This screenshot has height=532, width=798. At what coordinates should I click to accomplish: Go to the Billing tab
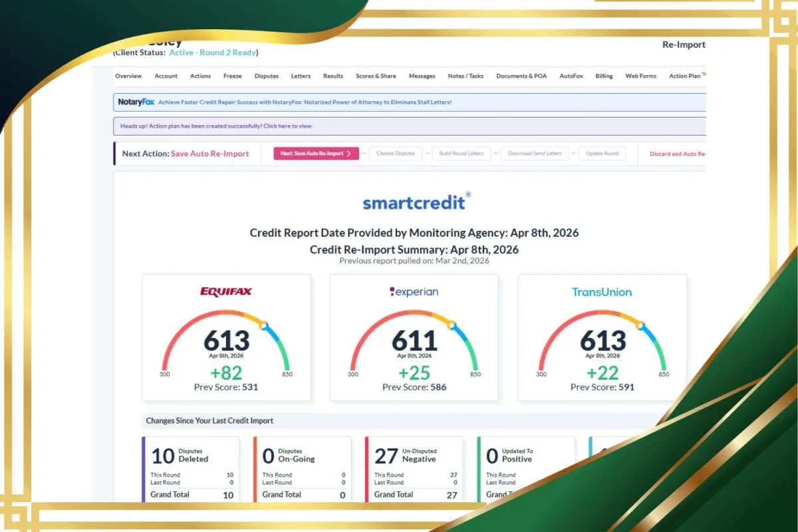[604, 76]
